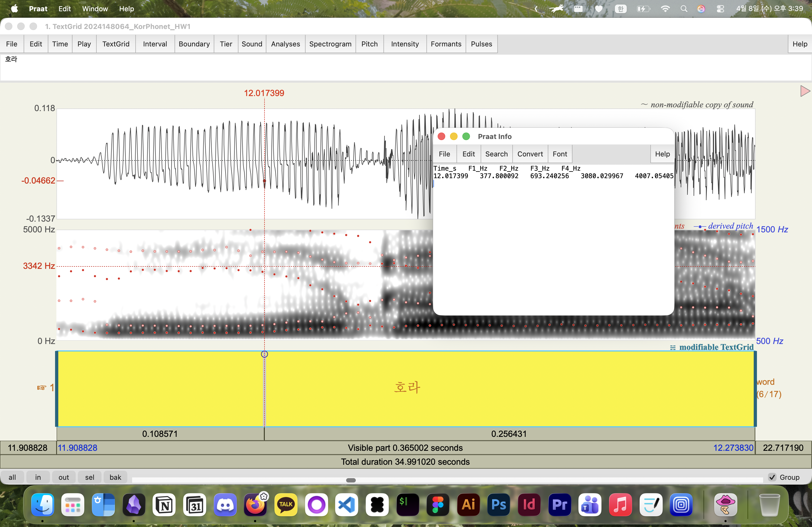Toggle Korean input source in menu bar

click(x=621, y=9)
